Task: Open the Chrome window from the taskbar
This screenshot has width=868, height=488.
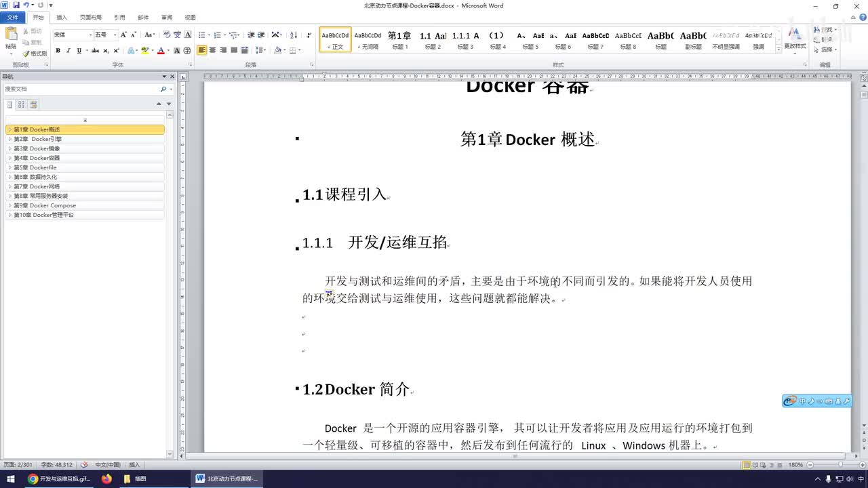Action: pyautogui.click(x=59, y=479)
